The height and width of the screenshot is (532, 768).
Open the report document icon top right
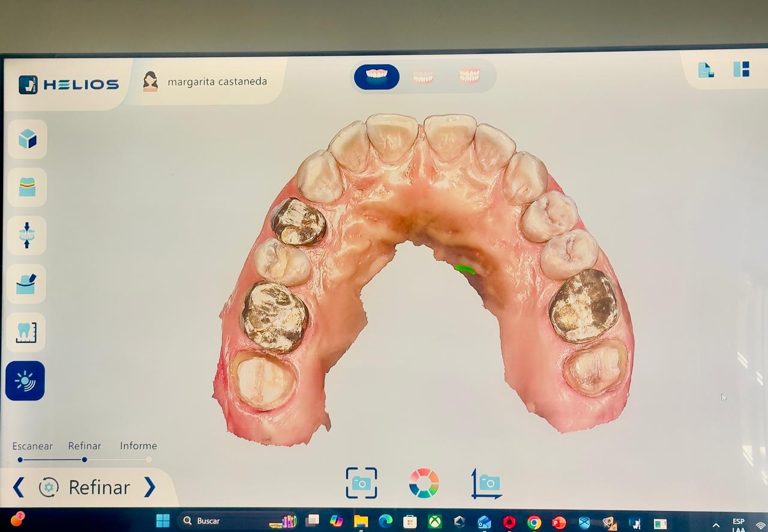(706, 70)
